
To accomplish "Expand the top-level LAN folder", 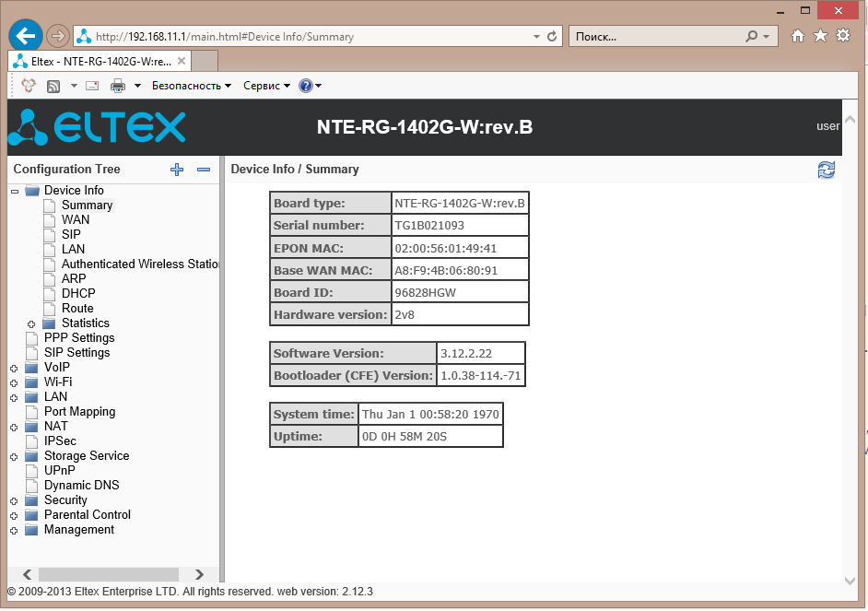I will point(15,398).
